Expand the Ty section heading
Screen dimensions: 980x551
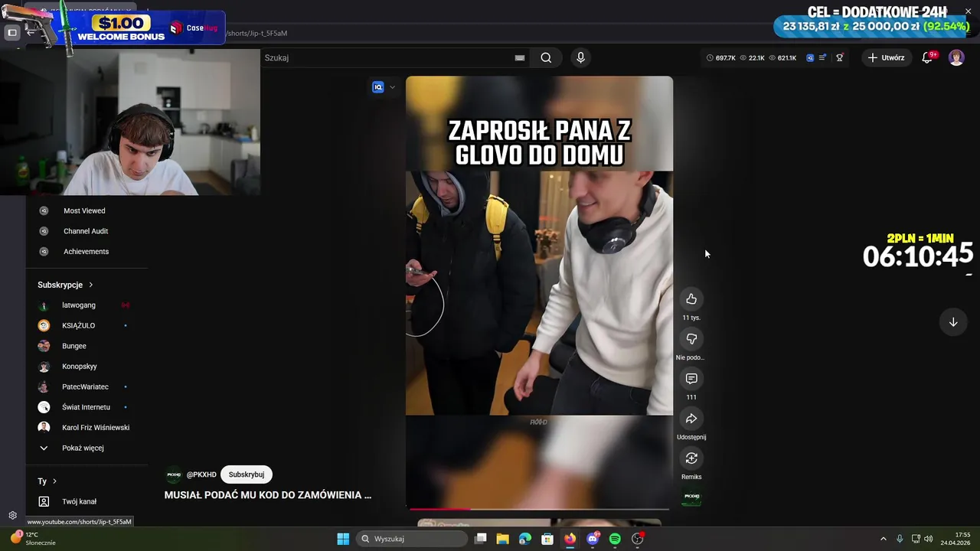tap(47, 481)
